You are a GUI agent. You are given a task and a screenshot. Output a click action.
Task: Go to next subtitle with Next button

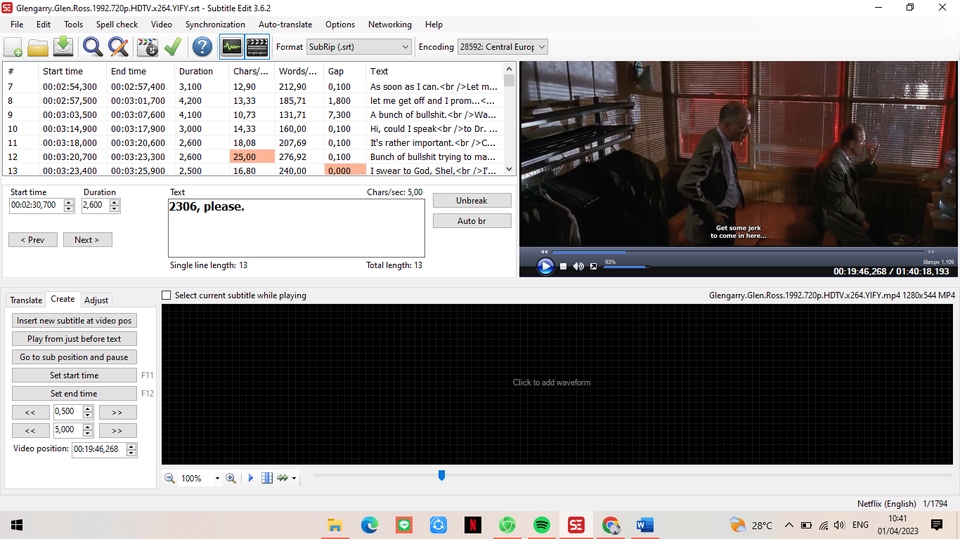(x=87, y=239)
